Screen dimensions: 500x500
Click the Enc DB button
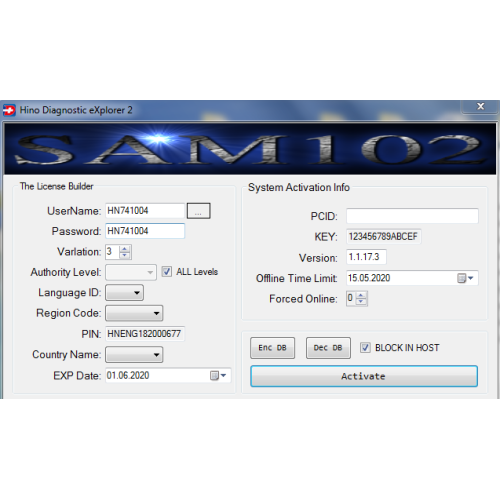(x=273, y=348)
